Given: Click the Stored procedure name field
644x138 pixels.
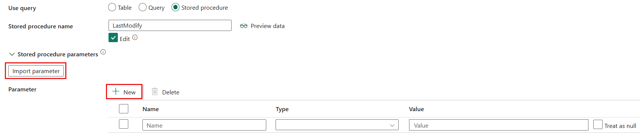Looking at the screenshot, I should pos(170,25).
